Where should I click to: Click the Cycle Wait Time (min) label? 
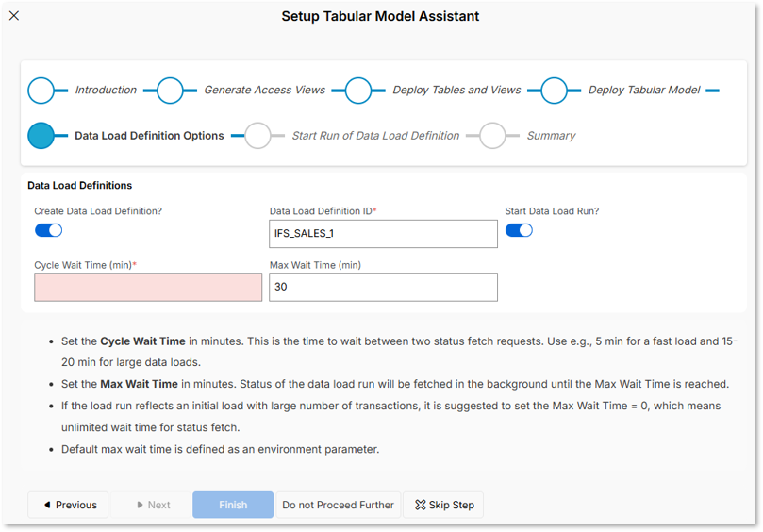coord(85,265)
